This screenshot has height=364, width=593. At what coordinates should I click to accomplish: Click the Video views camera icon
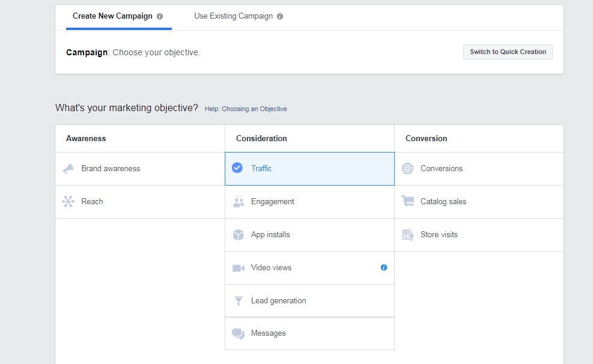point(238,268)
